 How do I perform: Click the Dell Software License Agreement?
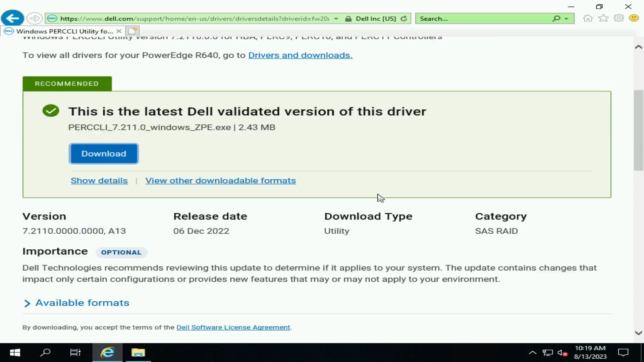click(x=233, y=327)
